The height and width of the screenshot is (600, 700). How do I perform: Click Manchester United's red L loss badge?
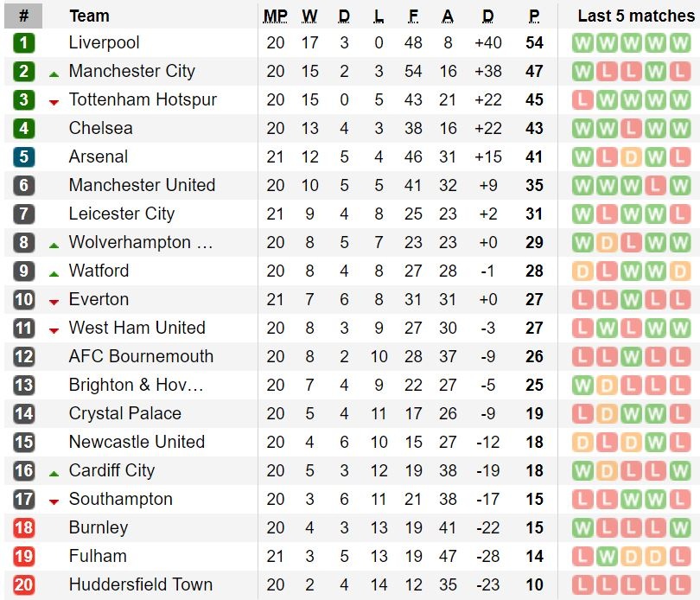656,186
